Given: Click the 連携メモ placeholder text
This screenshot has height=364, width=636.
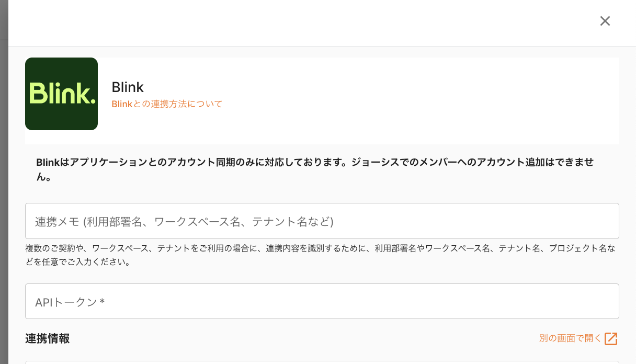Looking at the screenshot, I should point(184,222).
